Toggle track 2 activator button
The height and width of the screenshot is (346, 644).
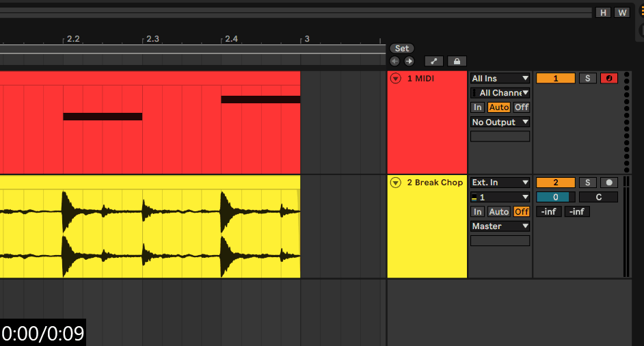coord(556,183)
